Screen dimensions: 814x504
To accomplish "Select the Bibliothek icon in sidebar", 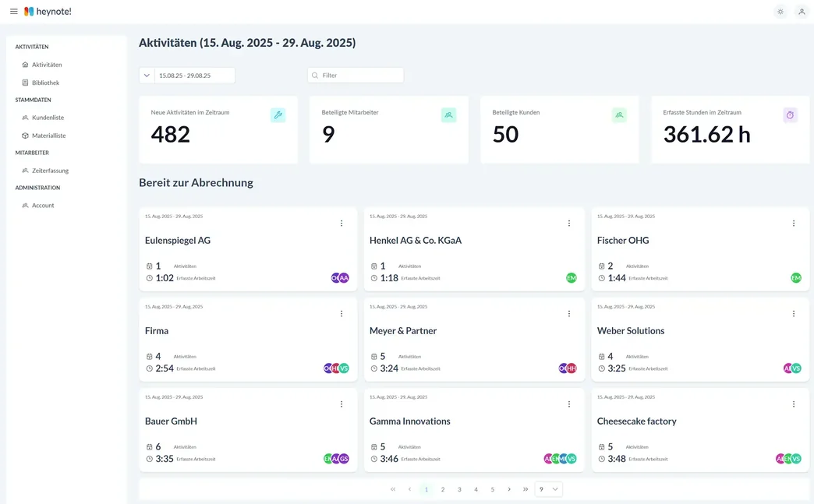I will [x=26, y=82].
